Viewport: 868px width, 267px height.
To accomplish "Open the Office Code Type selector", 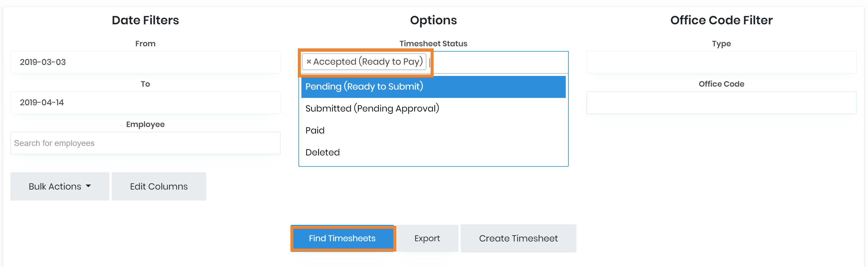I will [x=721, y=62].
